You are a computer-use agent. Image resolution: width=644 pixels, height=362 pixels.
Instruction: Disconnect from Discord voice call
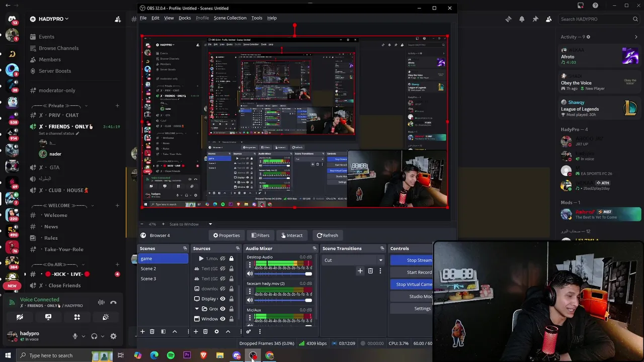point(113,303)
